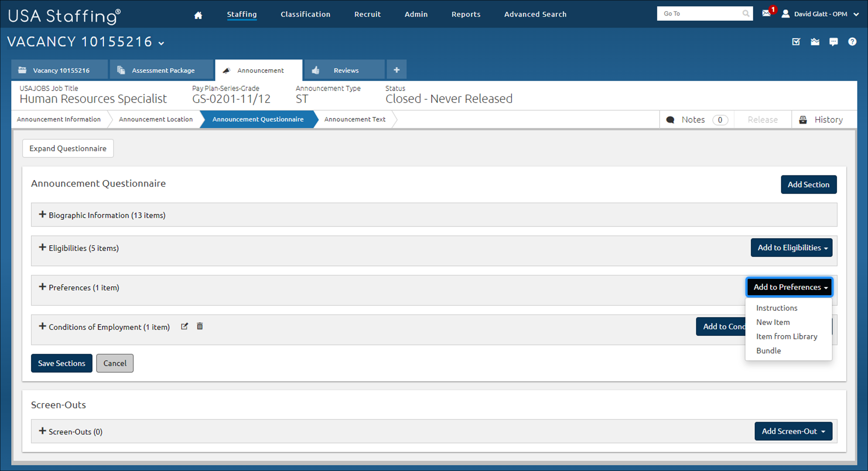Image resolution: width=868 pixels, height=471 pixels.
Task: Click Expand Questionnaire button
Action: pyautogui.click(x=68, y=148)
